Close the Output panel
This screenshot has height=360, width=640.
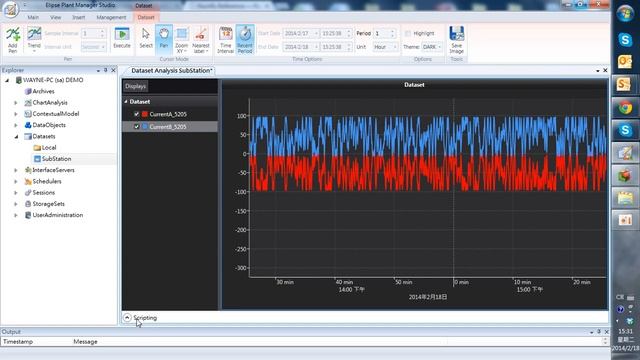[x=607, y=332]
